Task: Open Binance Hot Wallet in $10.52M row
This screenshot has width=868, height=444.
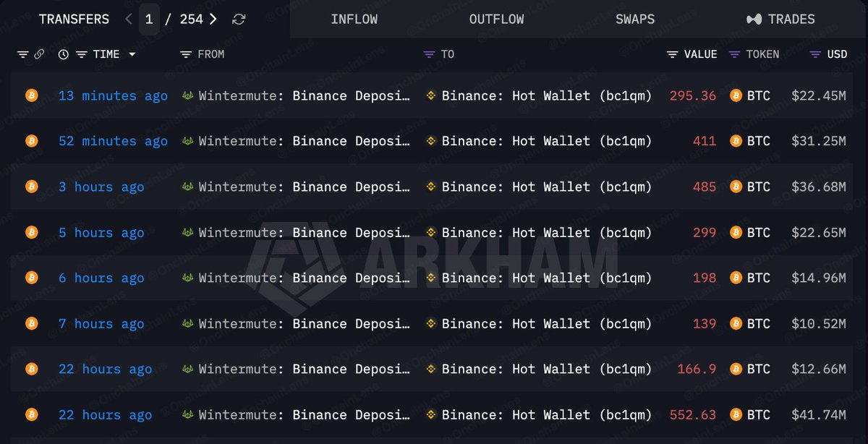Action: [x=539, y=323]
